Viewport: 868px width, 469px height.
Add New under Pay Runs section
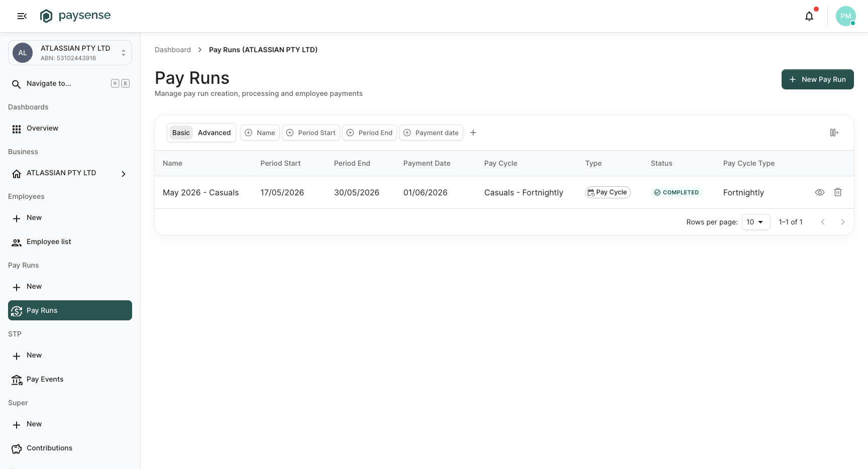click(x=70, y=287)
